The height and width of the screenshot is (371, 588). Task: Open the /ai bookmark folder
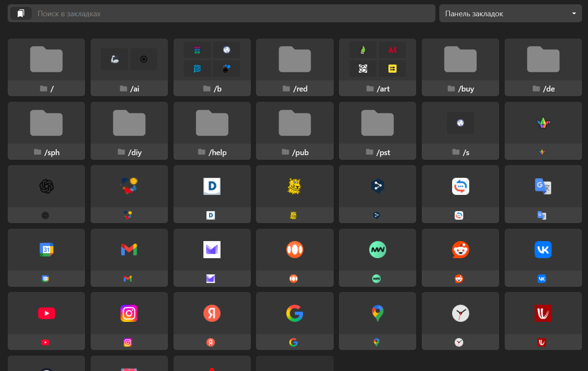[x=129, y=67]
